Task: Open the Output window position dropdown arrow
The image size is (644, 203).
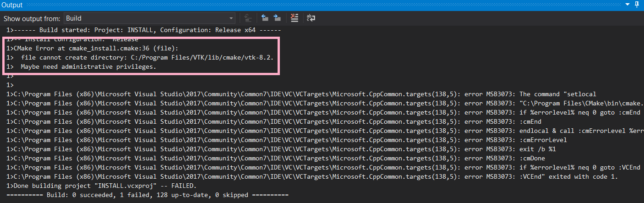Action: 627,4
